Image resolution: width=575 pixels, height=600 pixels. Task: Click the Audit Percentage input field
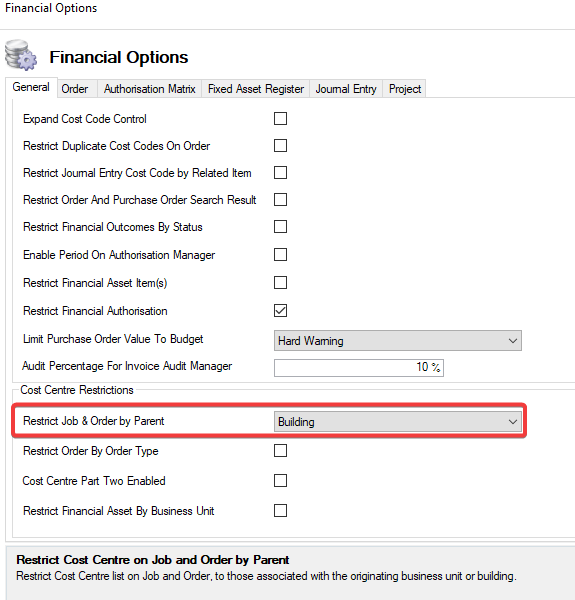[359, 367]
